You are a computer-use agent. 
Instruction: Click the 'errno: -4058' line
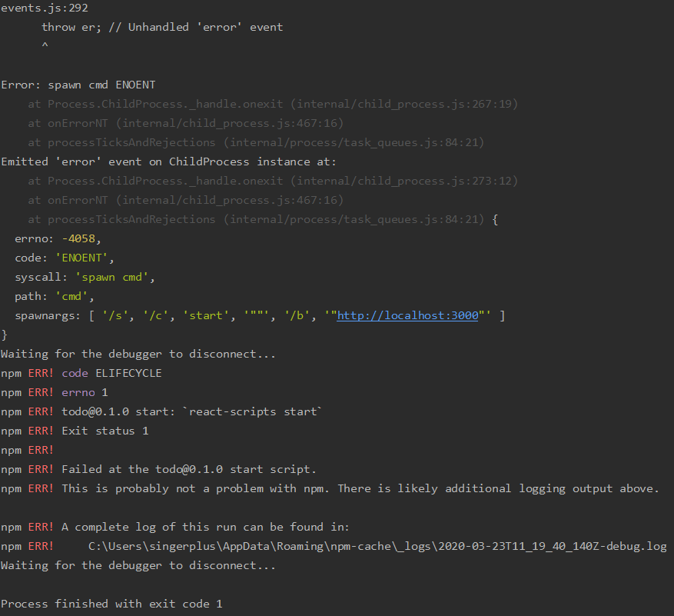[58, 238]
